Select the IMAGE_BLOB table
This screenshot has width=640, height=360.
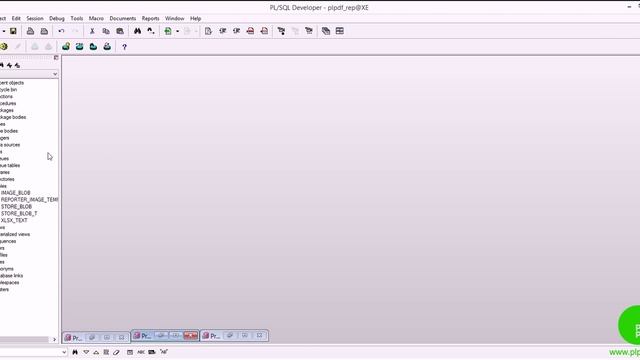coord(16,193)
